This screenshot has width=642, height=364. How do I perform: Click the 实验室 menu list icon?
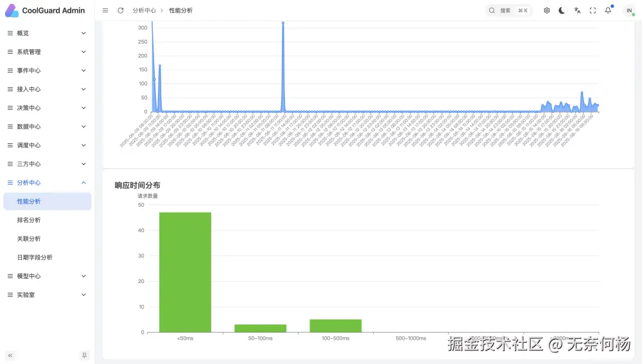coord(10,295)
